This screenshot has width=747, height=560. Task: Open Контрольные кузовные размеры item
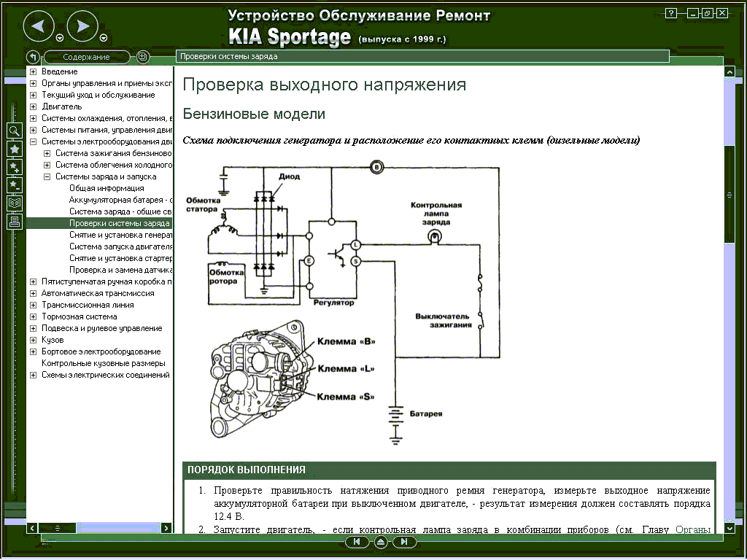[104, 363]
